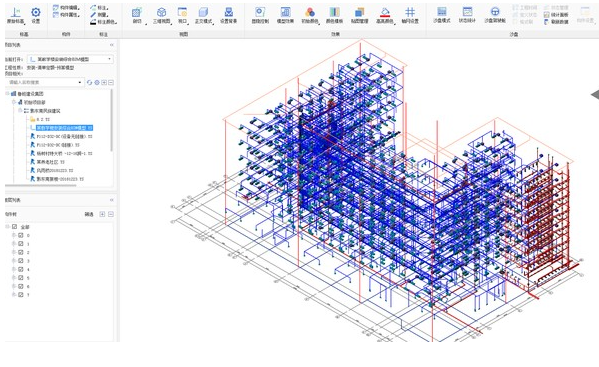
Task: Open the current model dropdown in project list
Action: coord(70,59)
